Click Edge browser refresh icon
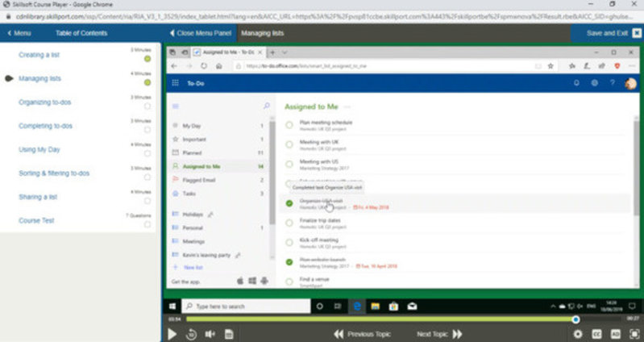This screenshot has height=342, width=644. tap(204, 66)
